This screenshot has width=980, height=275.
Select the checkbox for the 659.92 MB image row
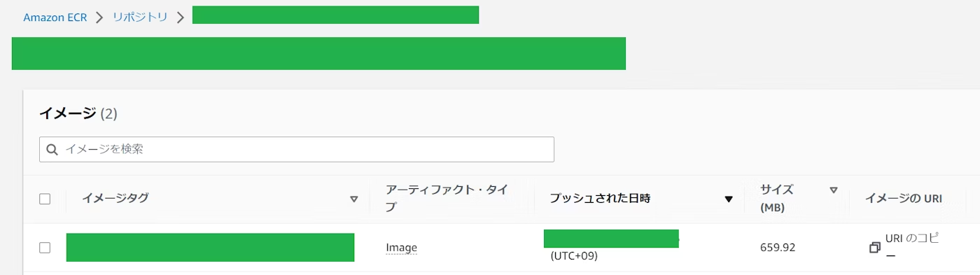click(x=45, y=248)
